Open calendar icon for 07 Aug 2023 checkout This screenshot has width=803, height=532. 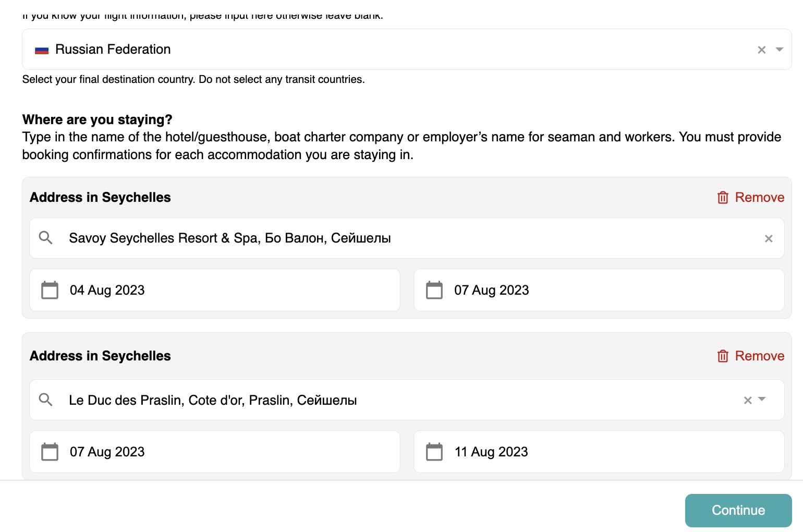[x=434, y=290]
